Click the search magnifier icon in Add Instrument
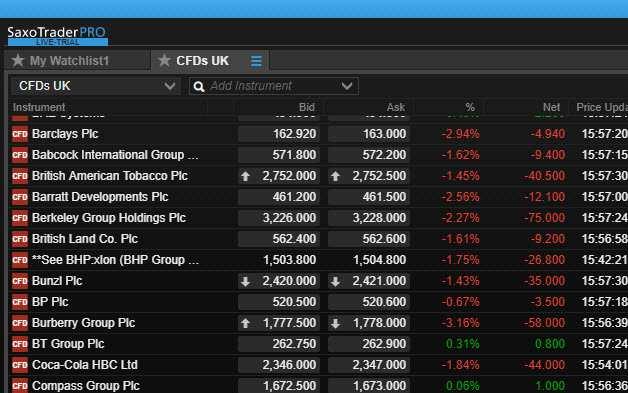This screenshot has height=393, width=628. tap(199, 87)
